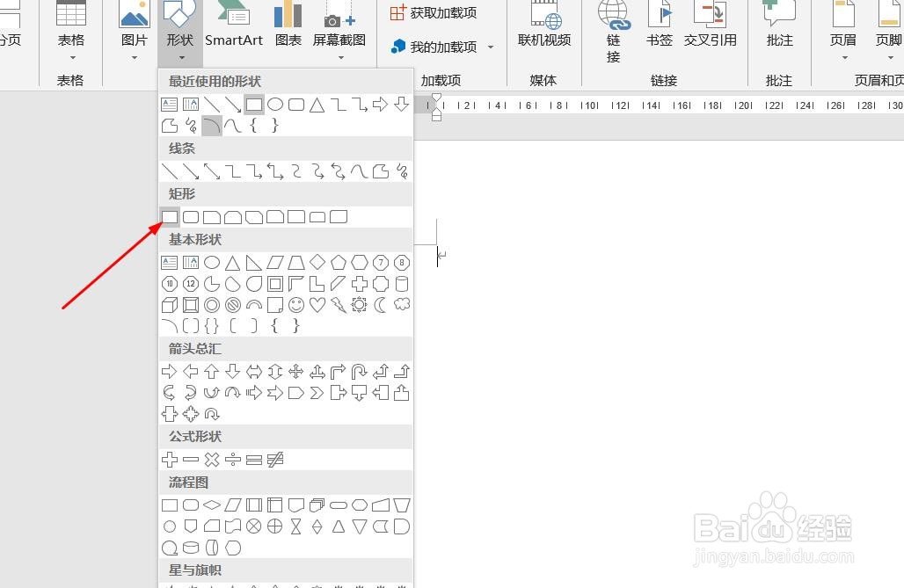
Task: Select the smiley face shape
Action: [296, 304]
